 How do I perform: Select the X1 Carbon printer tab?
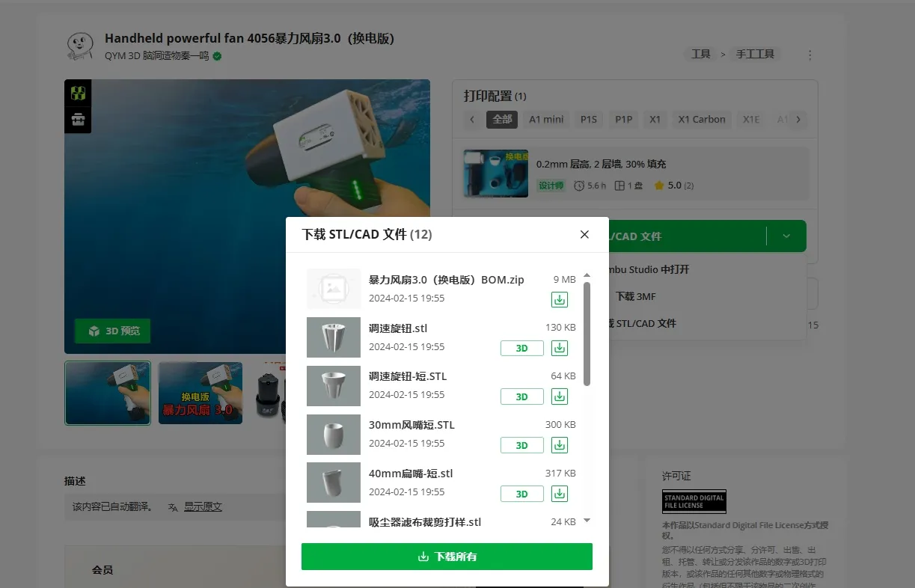702,119
